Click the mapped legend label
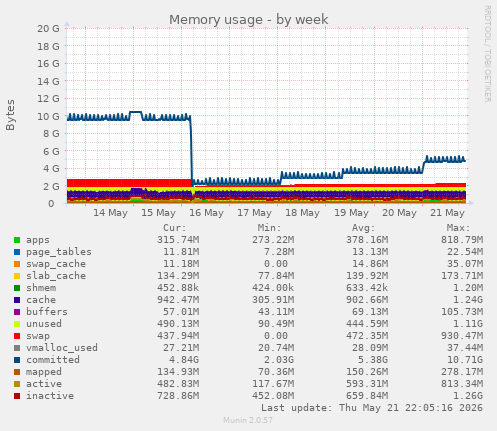497x431 pixels. click(x=44, y=372)
